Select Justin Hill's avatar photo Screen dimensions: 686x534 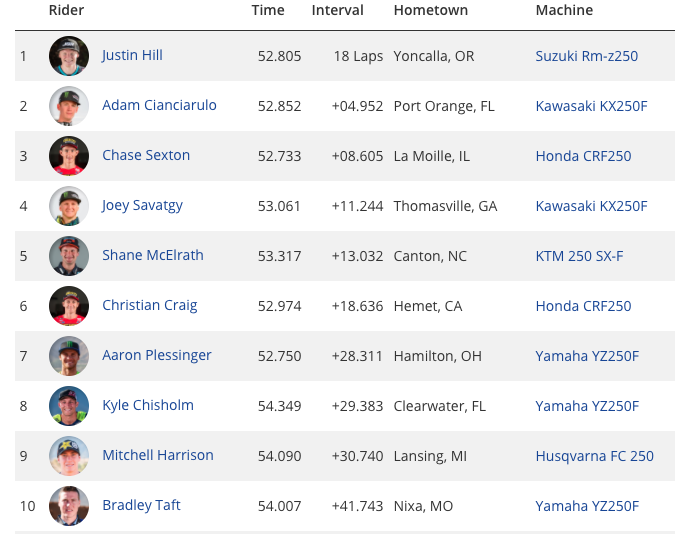69,56
